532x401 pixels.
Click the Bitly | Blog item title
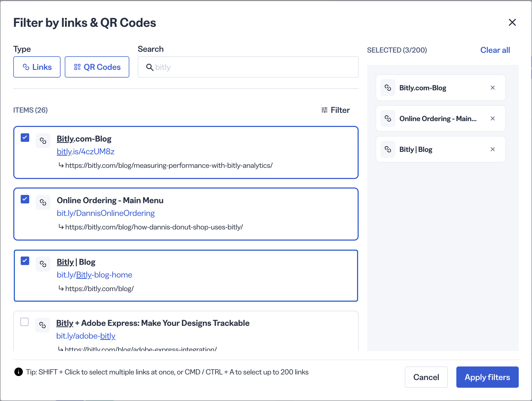coord(76,262)
